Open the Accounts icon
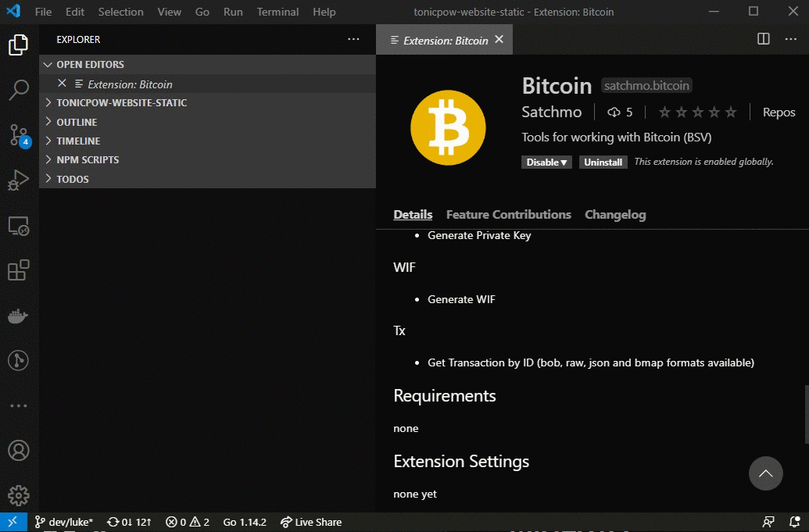 (19, 451)
